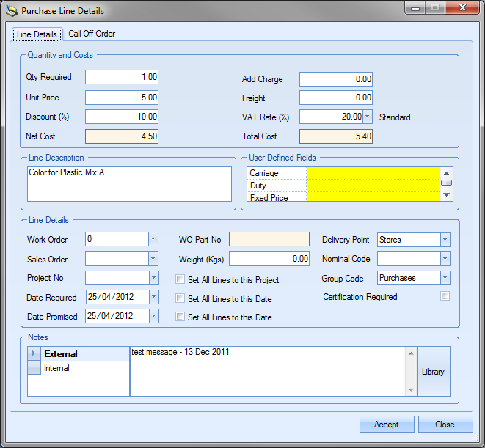
Task: Open the Date Required date picker
Action: tap(153, 297)
